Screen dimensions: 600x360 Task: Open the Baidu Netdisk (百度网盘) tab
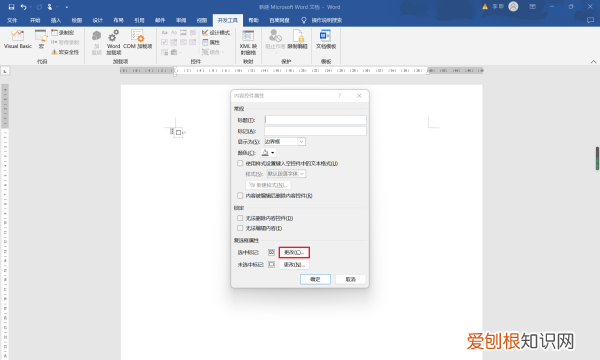279,20
